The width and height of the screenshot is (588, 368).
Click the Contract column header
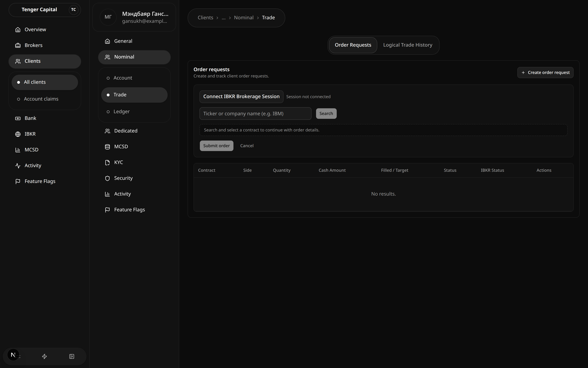tap(206, 170)
